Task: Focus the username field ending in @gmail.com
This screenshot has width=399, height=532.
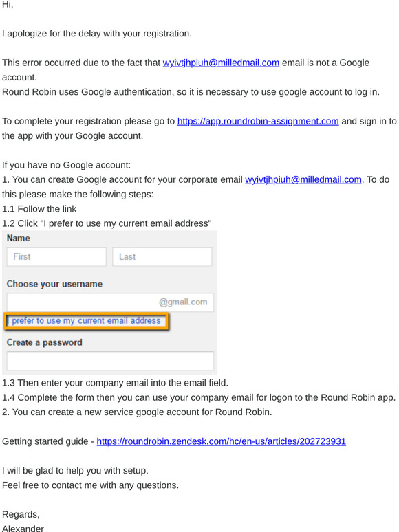Action: [110, 302]
